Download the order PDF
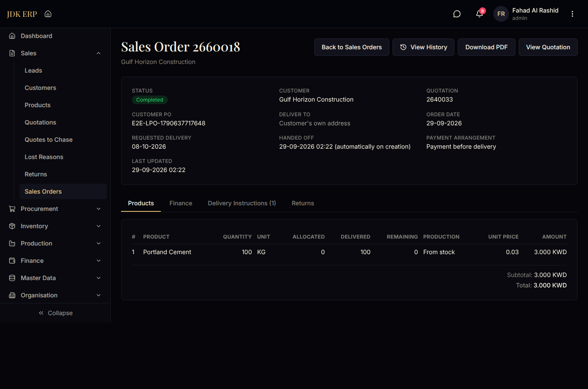The width and height of the screenshot is (588, 389). tap(486, 47)
